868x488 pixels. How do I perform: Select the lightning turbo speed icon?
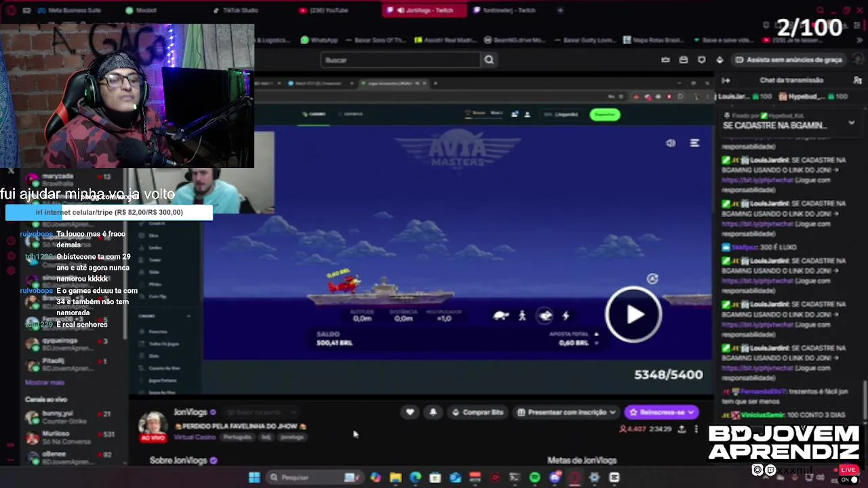[566, 315]
